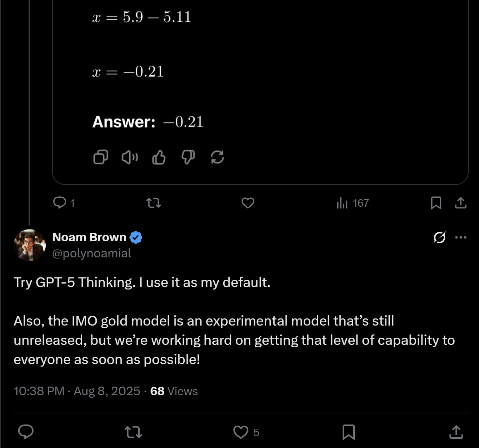479x448 pixels.
Task: Open Noam Brown's profile name link
Action: (x=89, y=237)
